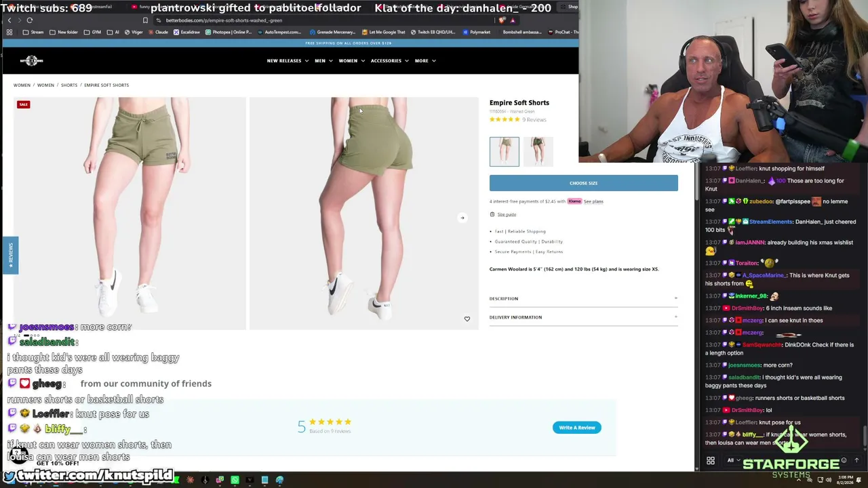
Task: Open the AutoTempest bookmark
Action: pyautogui.click(x=279, y=32)
